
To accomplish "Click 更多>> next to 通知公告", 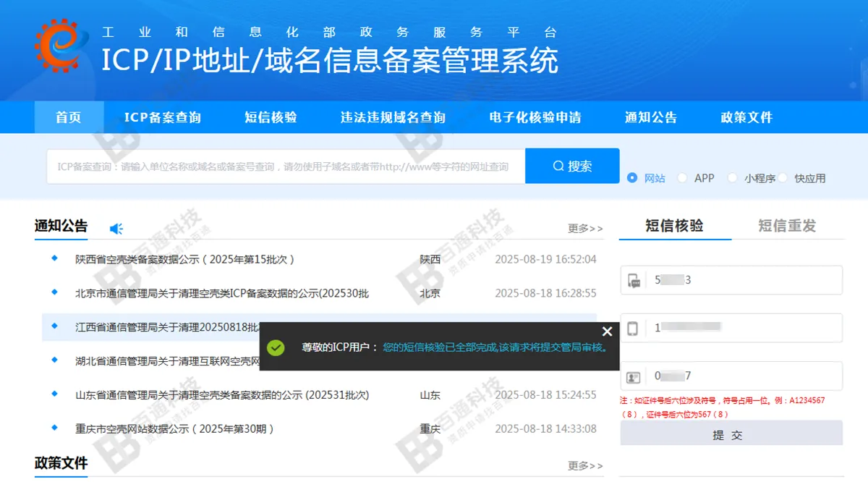I will [585, 229].
